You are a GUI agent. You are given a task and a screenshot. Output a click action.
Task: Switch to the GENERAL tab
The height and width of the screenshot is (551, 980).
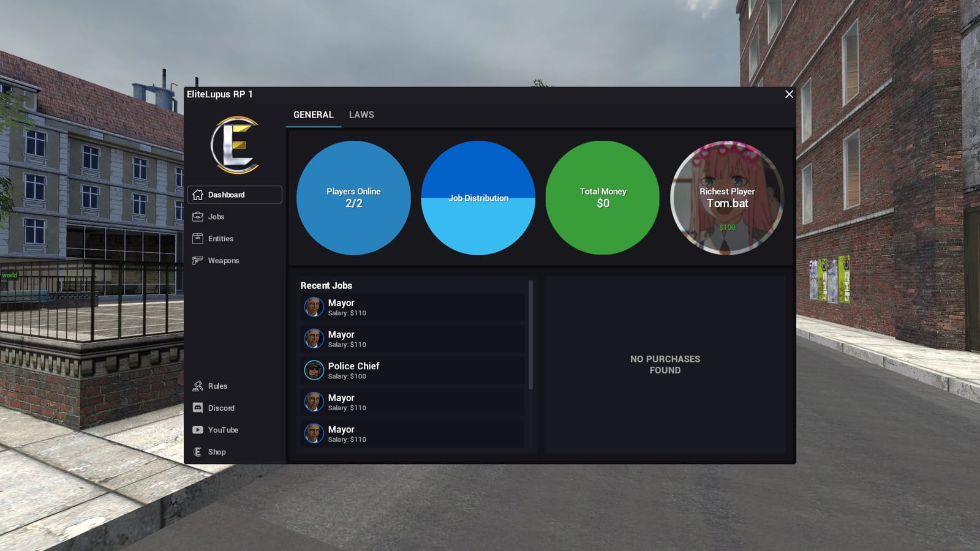coord(314,114)
